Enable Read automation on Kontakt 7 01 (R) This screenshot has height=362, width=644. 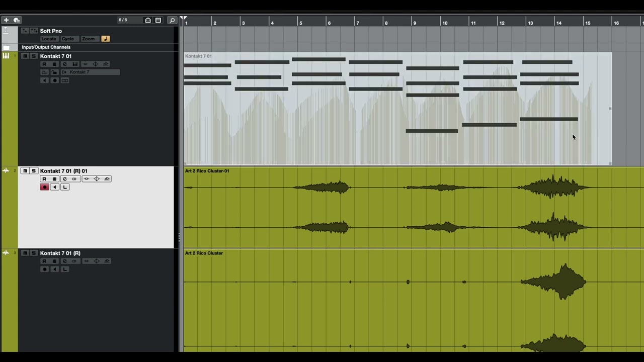pos(44,261)
